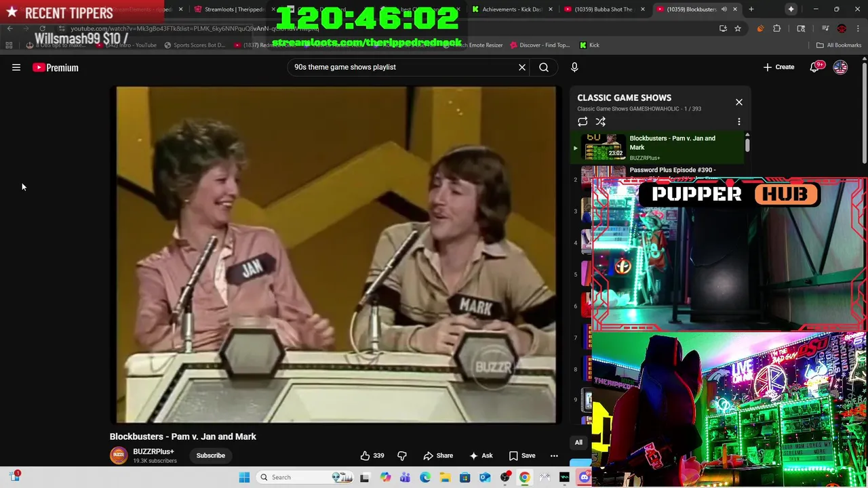Open the Ask AI button below the video

481,455
